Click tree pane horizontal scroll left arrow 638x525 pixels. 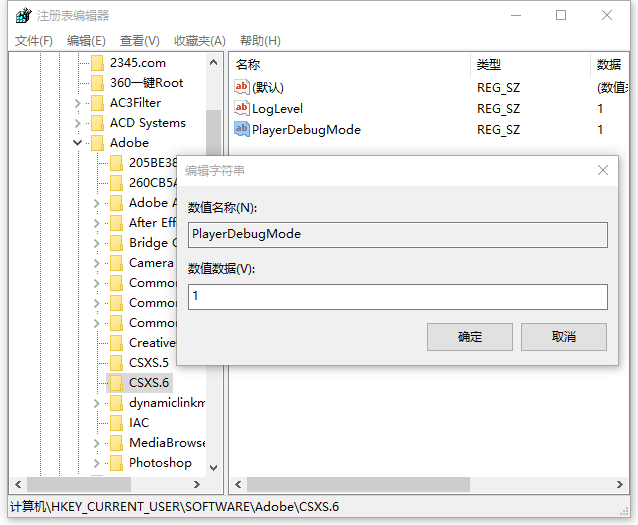(18, 484)
